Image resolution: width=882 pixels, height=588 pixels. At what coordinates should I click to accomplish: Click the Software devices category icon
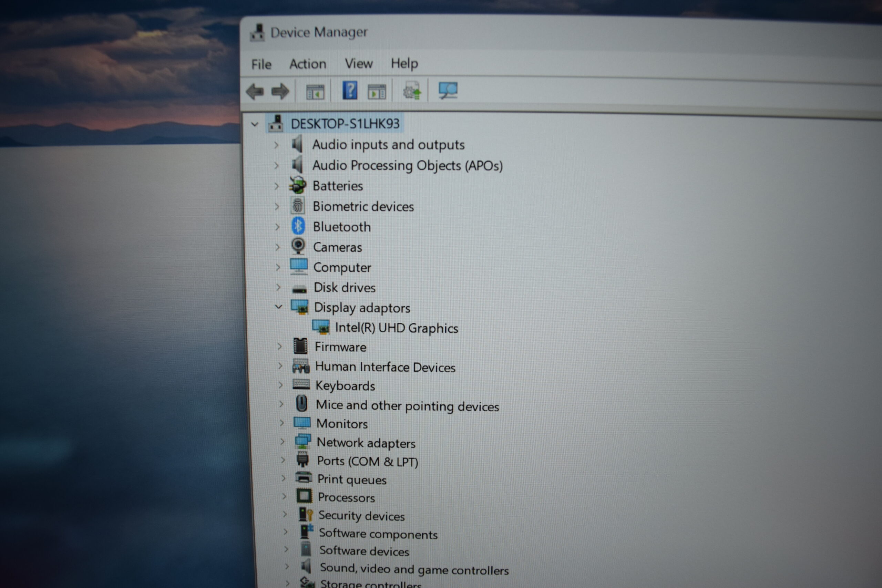[306, 549]
